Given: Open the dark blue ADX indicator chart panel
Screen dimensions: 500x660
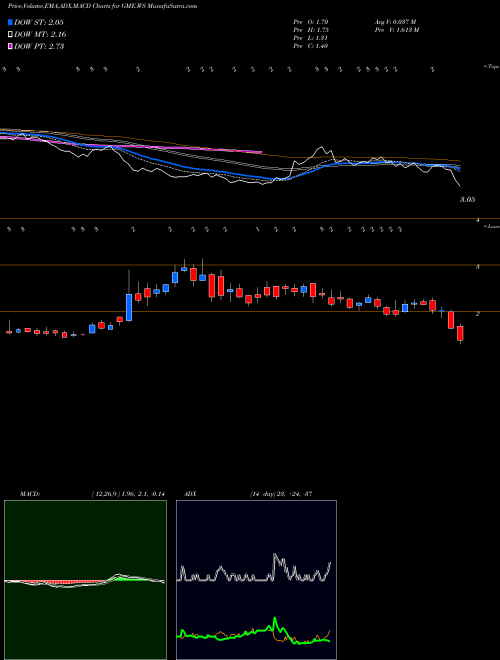Looking at the screenshot, I should click(x=256, y=580).
